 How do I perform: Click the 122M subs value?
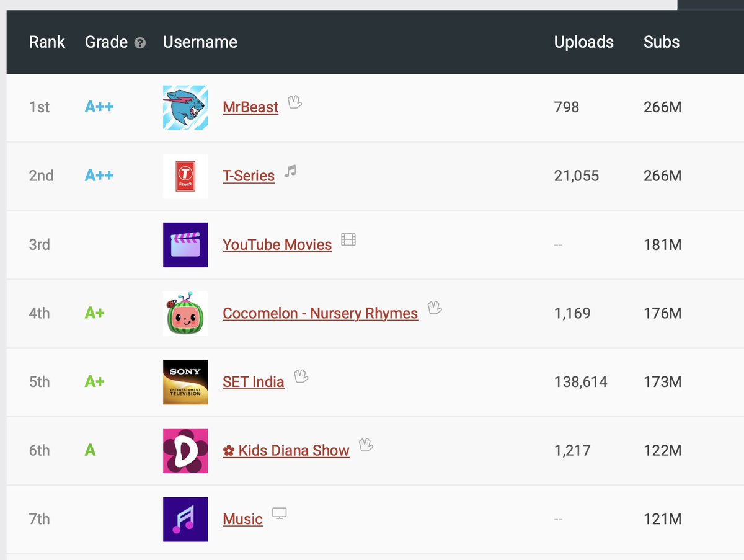(x=663, y=451)
